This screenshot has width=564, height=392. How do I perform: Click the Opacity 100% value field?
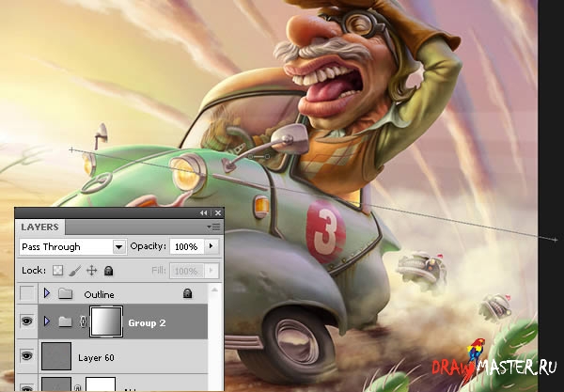[187, 246]
